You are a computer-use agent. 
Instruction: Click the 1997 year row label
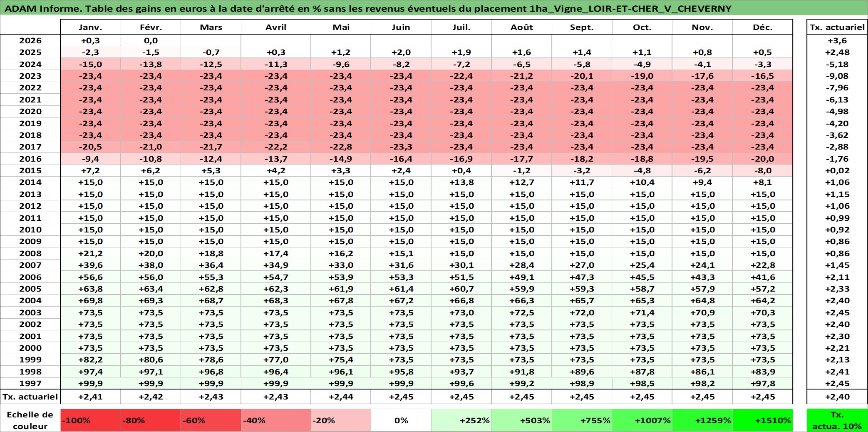[30, 383]
